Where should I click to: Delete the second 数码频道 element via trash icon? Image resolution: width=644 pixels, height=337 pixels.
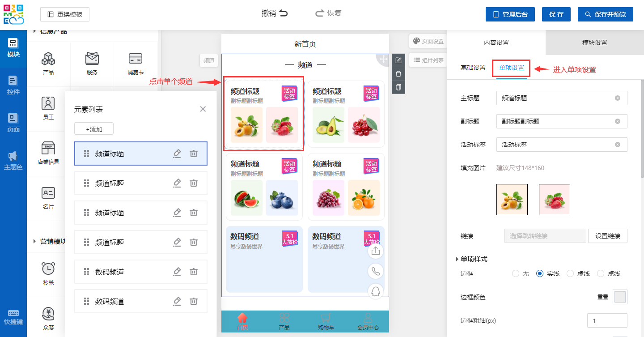pyautogui.click(x=194, y=301)
